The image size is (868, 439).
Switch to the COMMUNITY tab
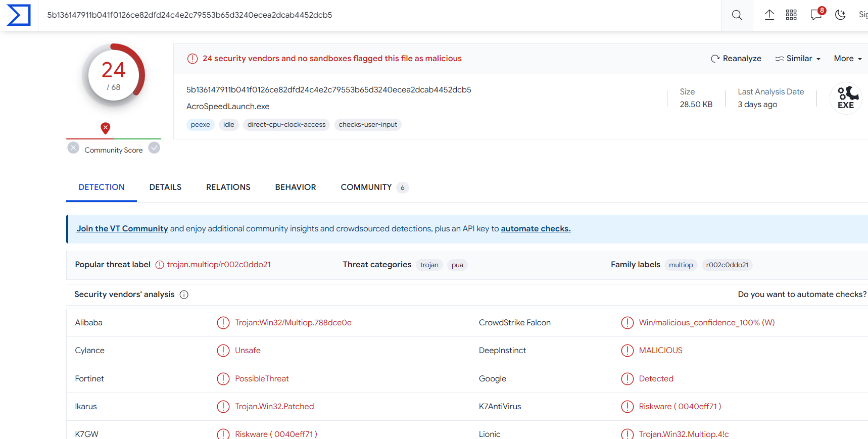point(374,187)
